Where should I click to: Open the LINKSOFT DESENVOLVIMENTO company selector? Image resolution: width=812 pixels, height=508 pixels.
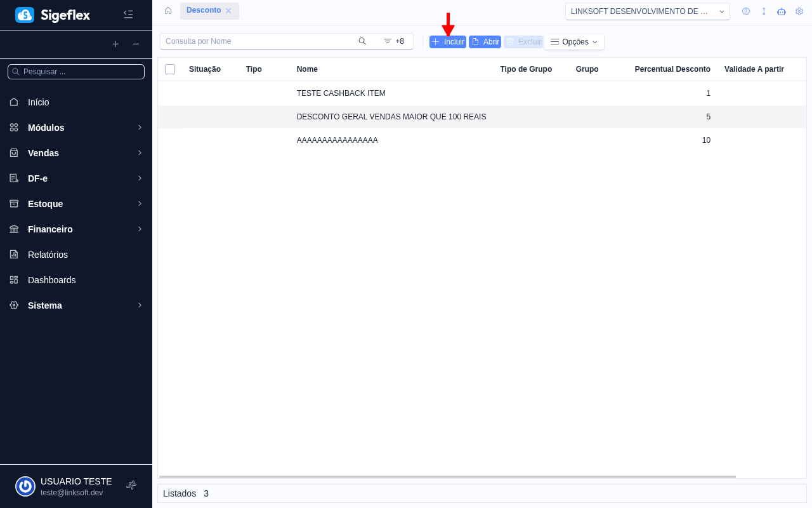tap(646, 11)
